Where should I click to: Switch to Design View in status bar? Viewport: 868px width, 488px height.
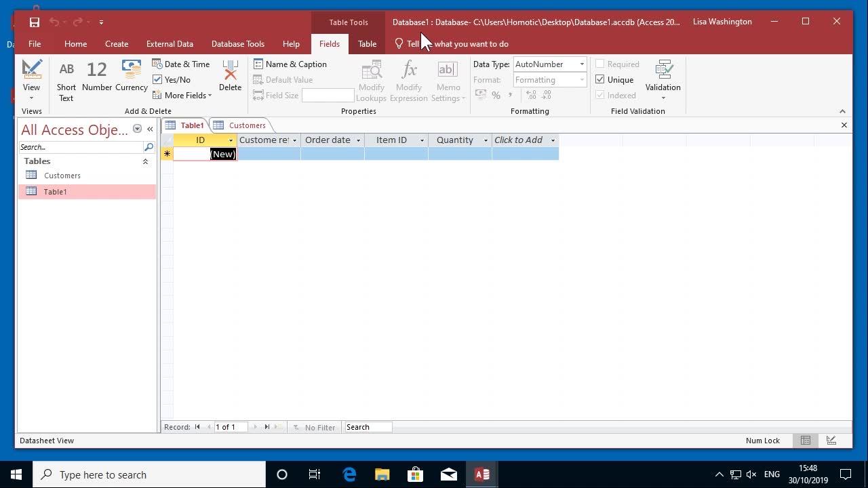click(831, 441)
